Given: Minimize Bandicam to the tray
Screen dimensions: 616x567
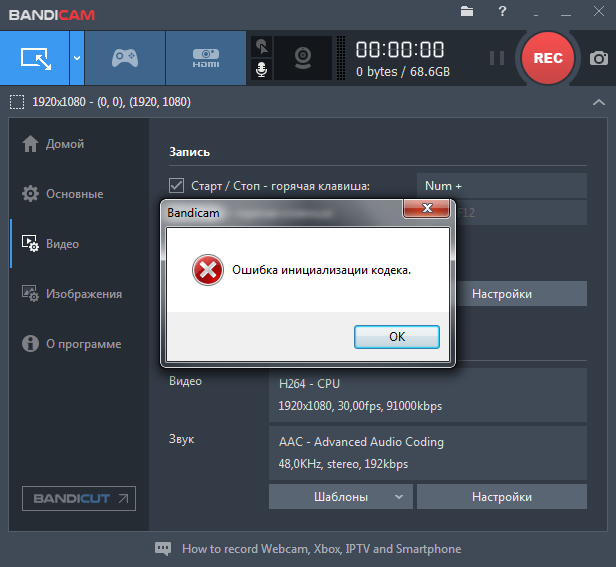Looking at the screenshot, I should point(536,15).
